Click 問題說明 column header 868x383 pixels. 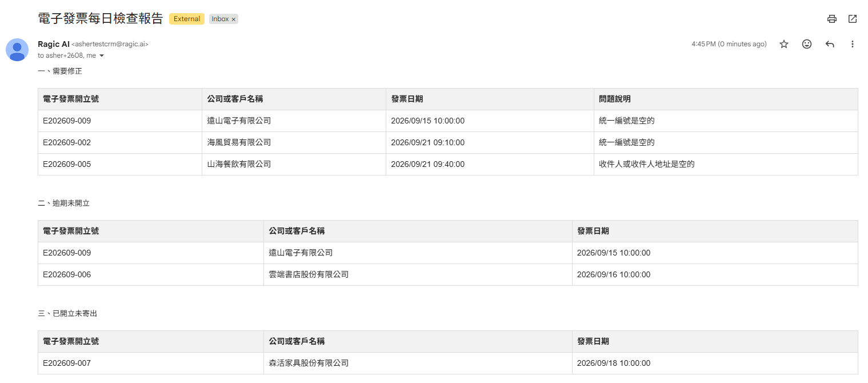pyautogui.click(x=726, y=99)
